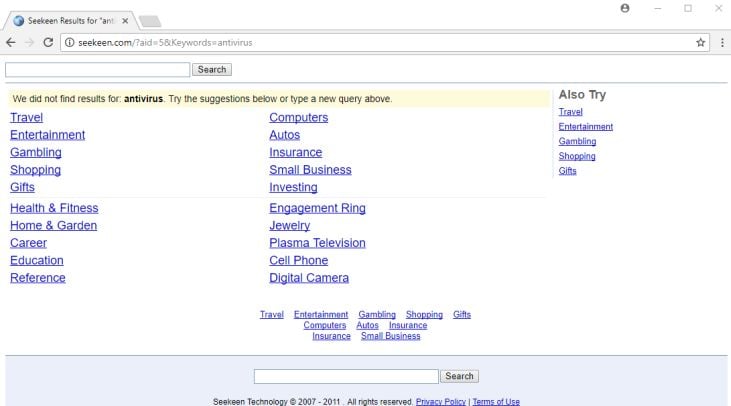
Task: Click the small footer Entertainment link
Action: point(321,315)
